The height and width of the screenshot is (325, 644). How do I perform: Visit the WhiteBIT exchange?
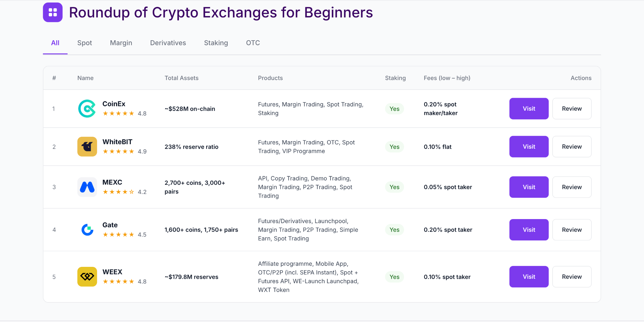[529, 147]
